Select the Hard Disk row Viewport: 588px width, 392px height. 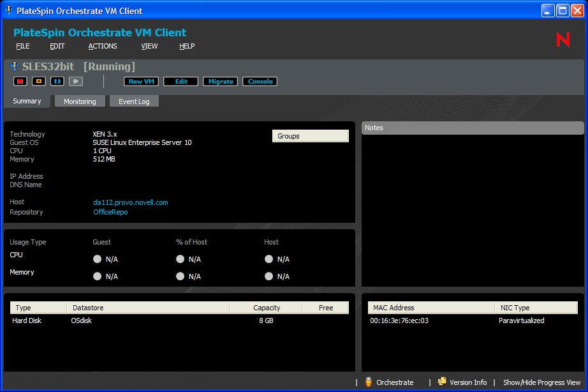(x=179, y=320)
